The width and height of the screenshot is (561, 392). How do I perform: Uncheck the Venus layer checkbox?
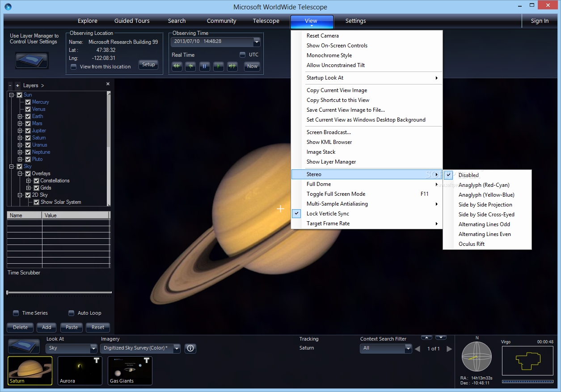tap(28, 109)
